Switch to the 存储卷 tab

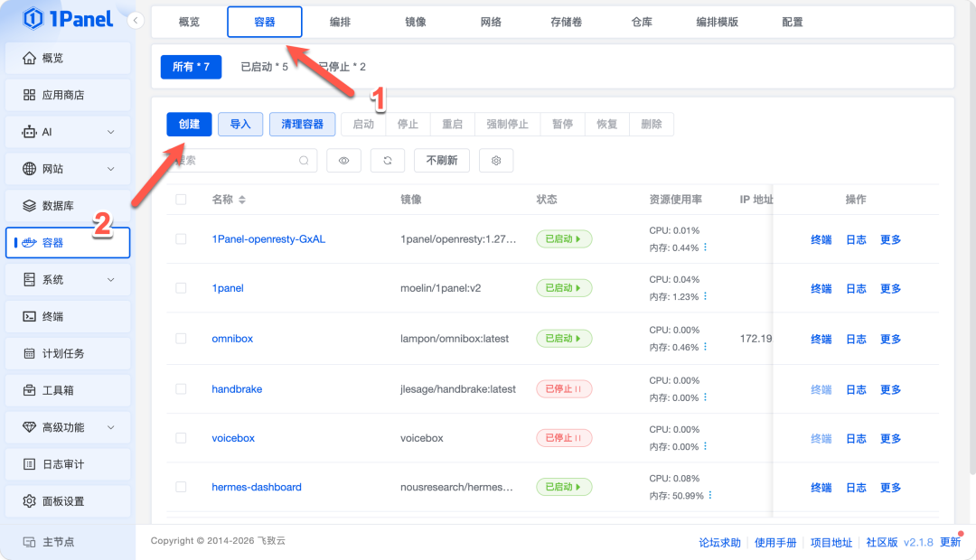[x=567, y=22]
